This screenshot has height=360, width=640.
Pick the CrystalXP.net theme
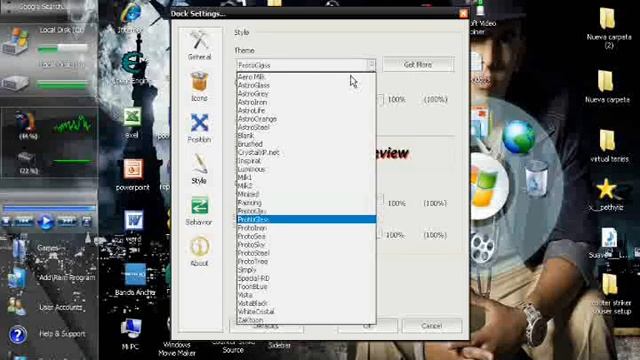(306, 152)
